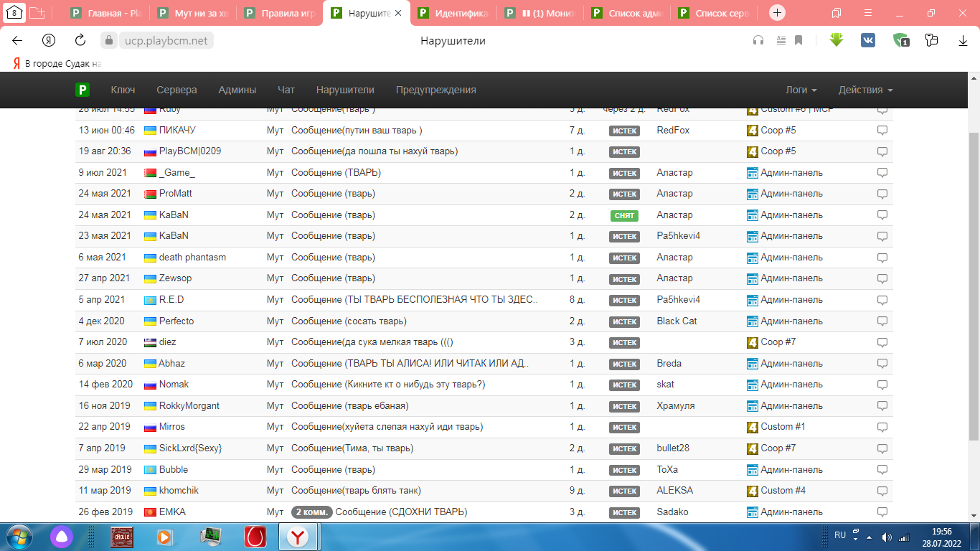The image size is (980, 551).
Task: Open the Alice assistant taskbar icon
Action: tap(60, 537)
